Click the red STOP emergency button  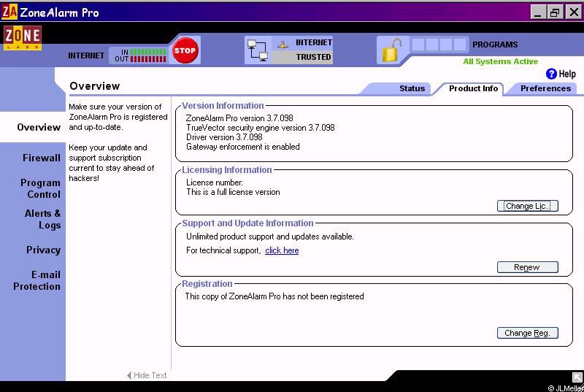point(185,50)
